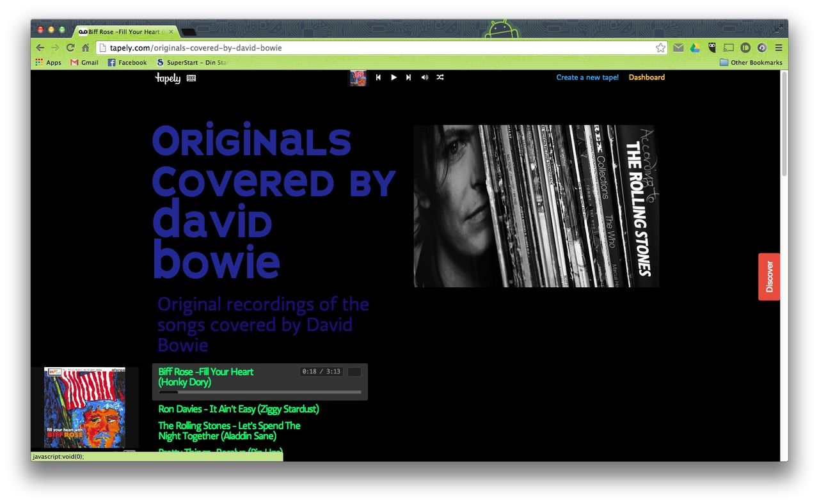Play Ron Davies - It Ain't Easy
The image size is (819, 504).
click(x=238, y=409)
